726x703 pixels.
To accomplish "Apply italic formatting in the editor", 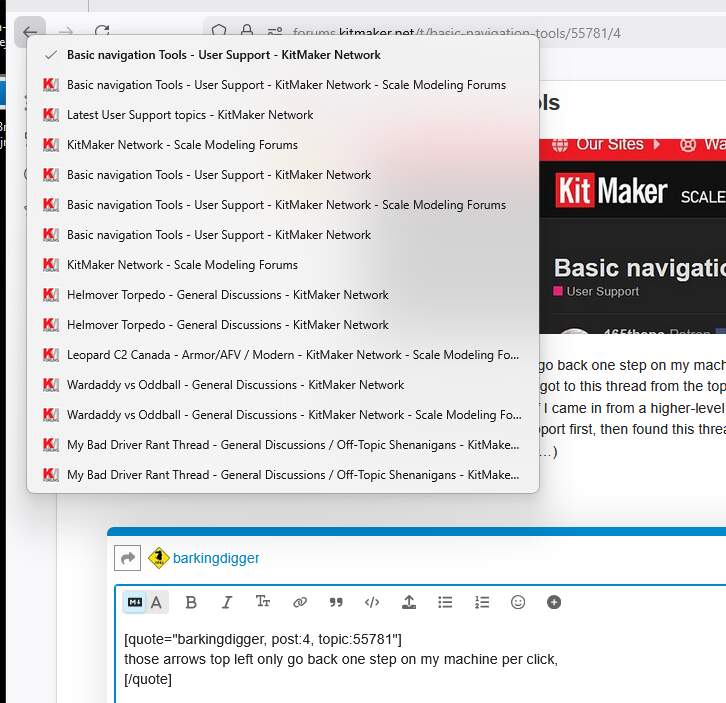I will [227, 602].
